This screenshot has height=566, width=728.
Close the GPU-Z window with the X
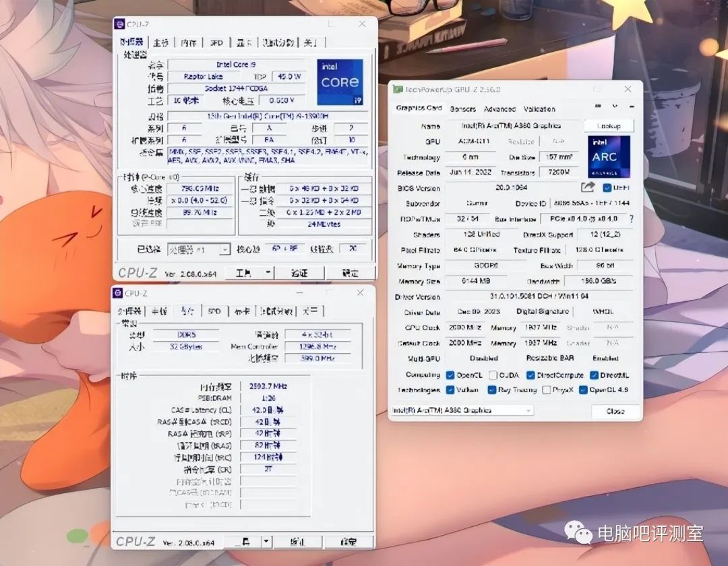[x=628, y=89]
